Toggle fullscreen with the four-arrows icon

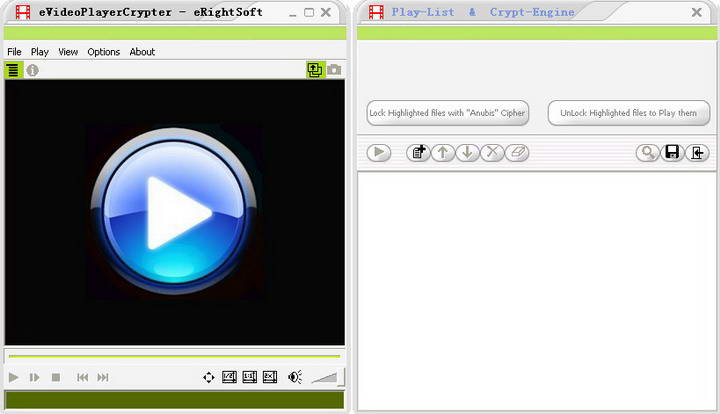[x=208, y=377]
